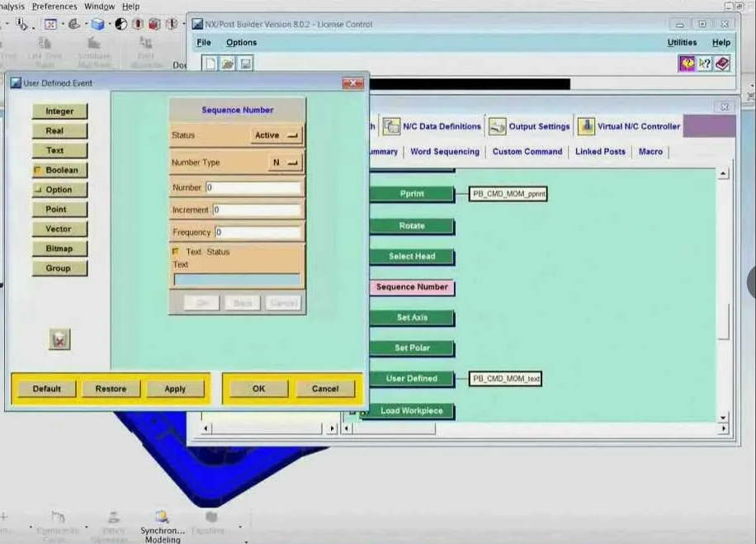Open the Options menu in Post Builder
The image size is (756, 544).
(x=242, y=42)
